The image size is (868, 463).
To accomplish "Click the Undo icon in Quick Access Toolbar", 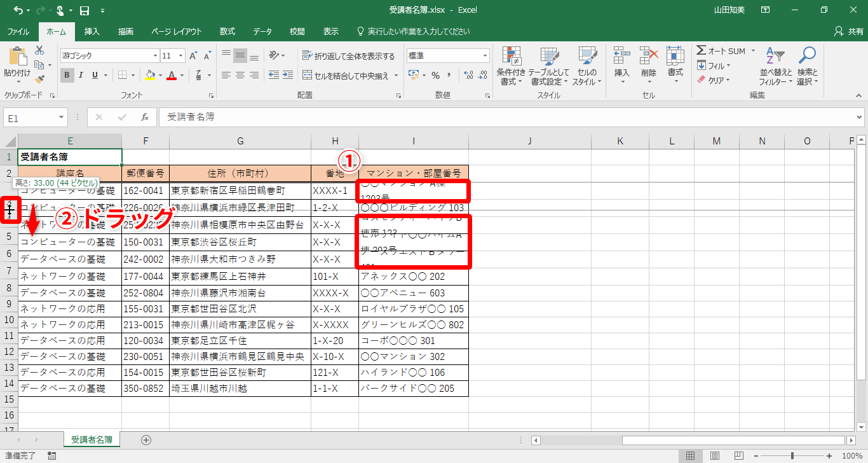I will pos(17,10).
